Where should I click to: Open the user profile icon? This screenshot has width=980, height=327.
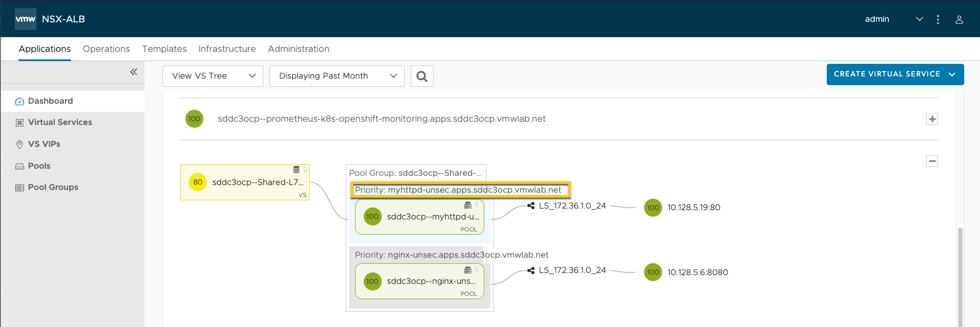point(959,20)
